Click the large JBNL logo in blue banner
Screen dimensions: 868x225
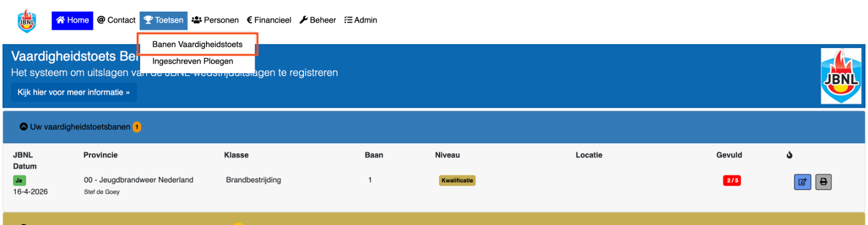tap(840, 76)
